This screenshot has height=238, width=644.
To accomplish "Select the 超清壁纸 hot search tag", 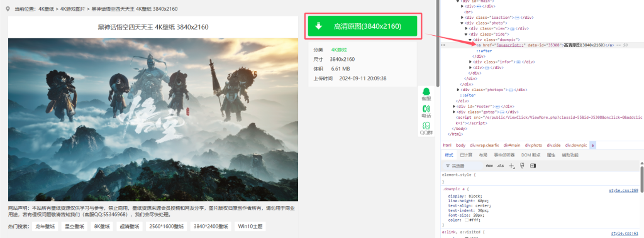I will pyautogui.click(x=130, y=227).
